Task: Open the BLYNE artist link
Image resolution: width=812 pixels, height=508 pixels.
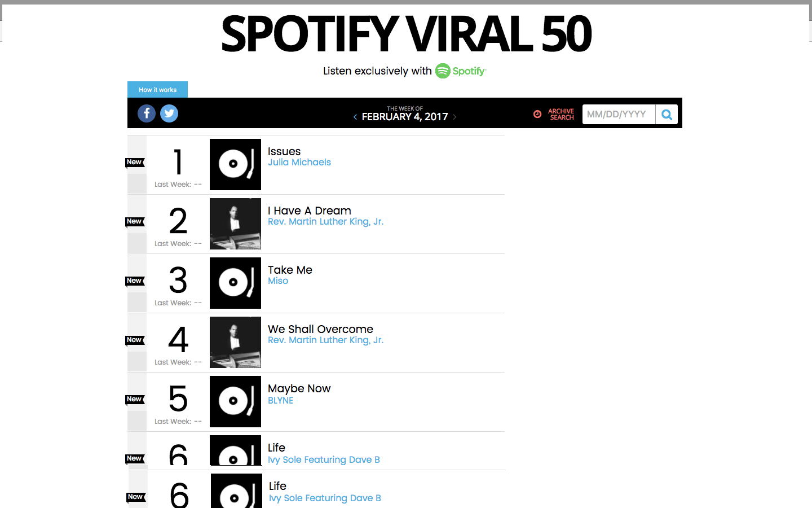Action: (x=281, y=400)
